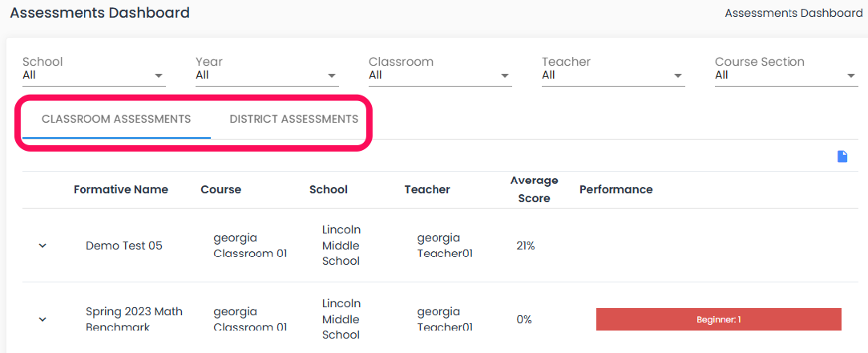Click the red Beginner: 1 performance bar
The width and height of the screenshot is (868, 353).
pos(719,319)
